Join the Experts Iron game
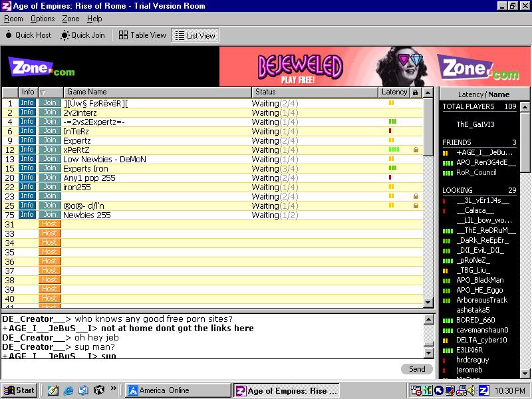532x399 pixels. pyautogui.click(x=49, y=168)
